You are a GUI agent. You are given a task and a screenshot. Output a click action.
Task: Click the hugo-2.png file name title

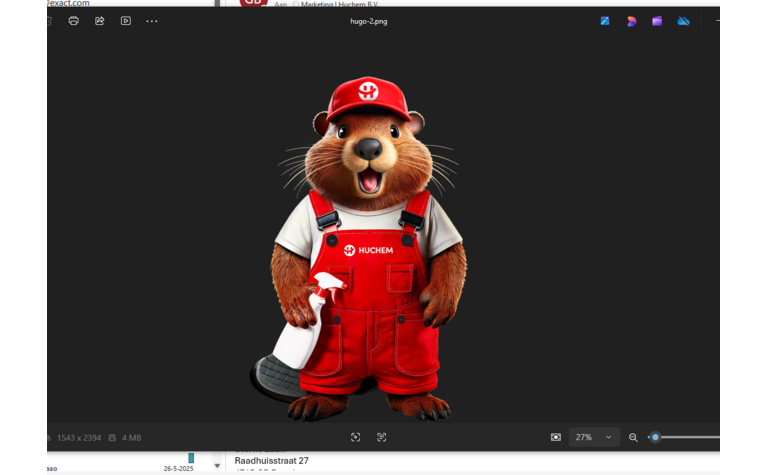click(x=368, y=21)
